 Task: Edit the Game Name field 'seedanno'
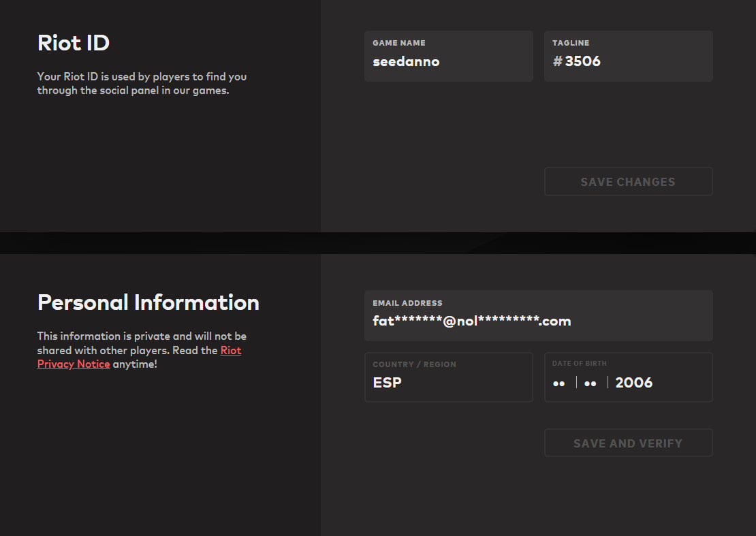tap(448, 56)
